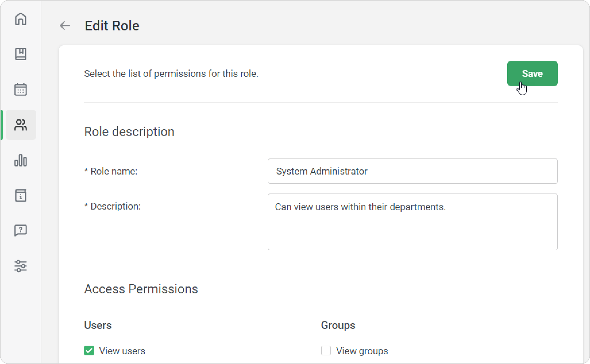Screen dimensions: 590x364
Task: Go back using the arrow beside Edit Role
Action: (65, 26)
